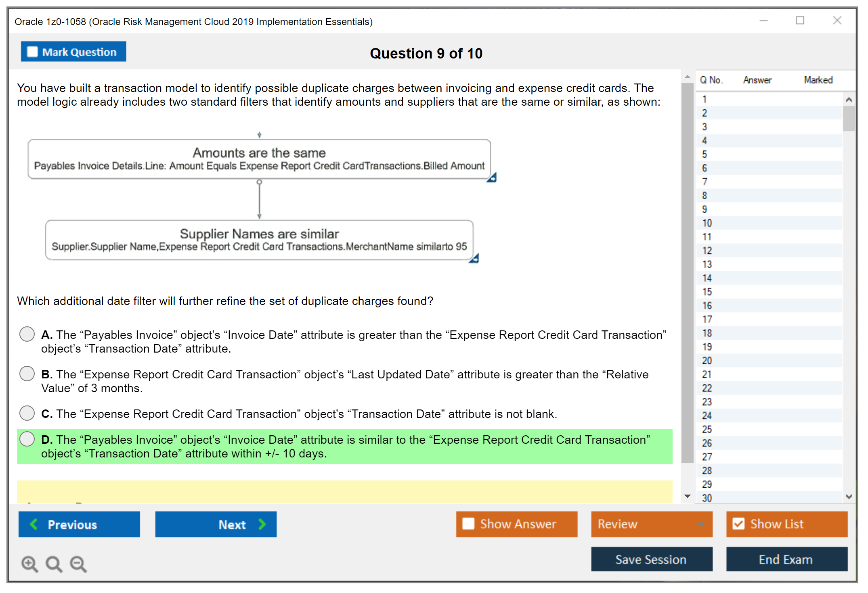The height and width of the screenshot is (593, 868).
Task: Select question 22 in the list
Action: pos(707,388)
